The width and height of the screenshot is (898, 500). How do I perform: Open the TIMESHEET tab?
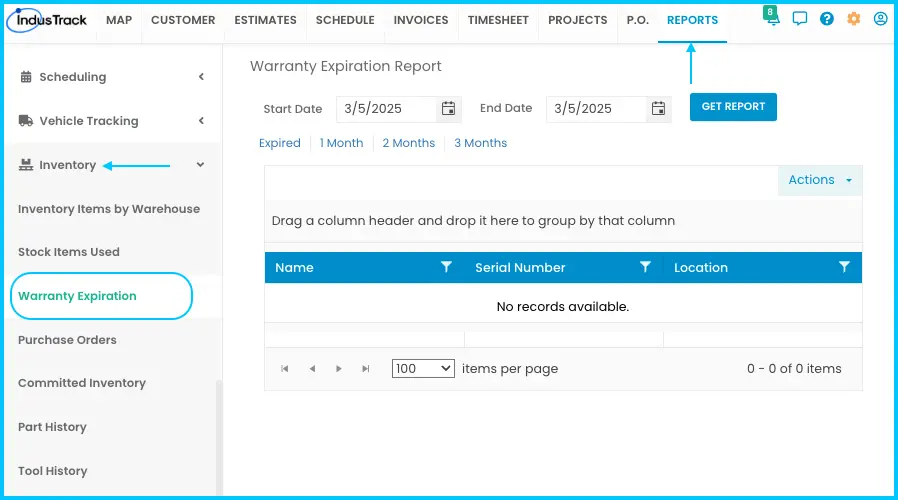point(498,20)
